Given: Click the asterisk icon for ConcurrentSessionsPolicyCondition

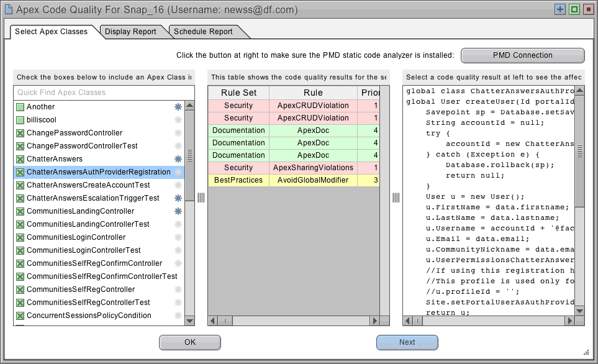Looking at the screenshot, I should 178,316.
